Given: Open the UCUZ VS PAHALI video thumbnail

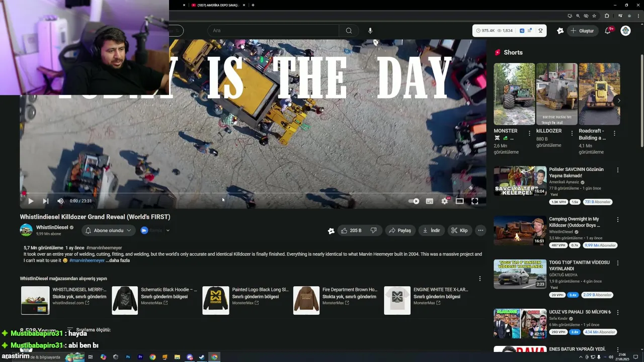Looking at the screenshot, I should pos(520,323).
